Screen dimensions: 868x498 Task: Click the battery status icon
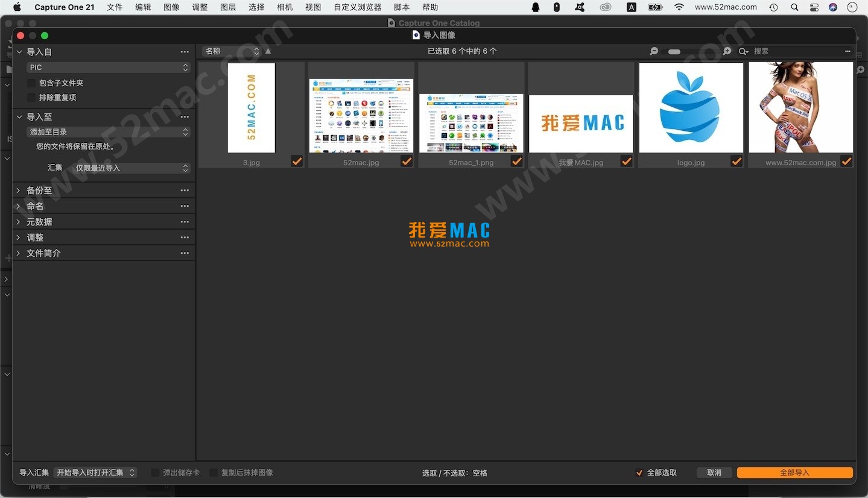point(655,7)
